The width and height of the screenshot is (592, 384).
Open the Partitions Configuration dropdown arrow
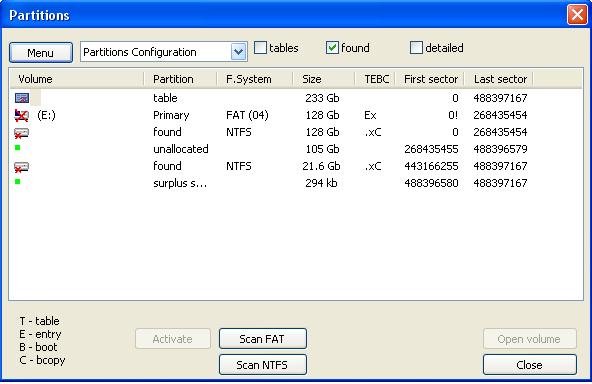tap(239, 52)
